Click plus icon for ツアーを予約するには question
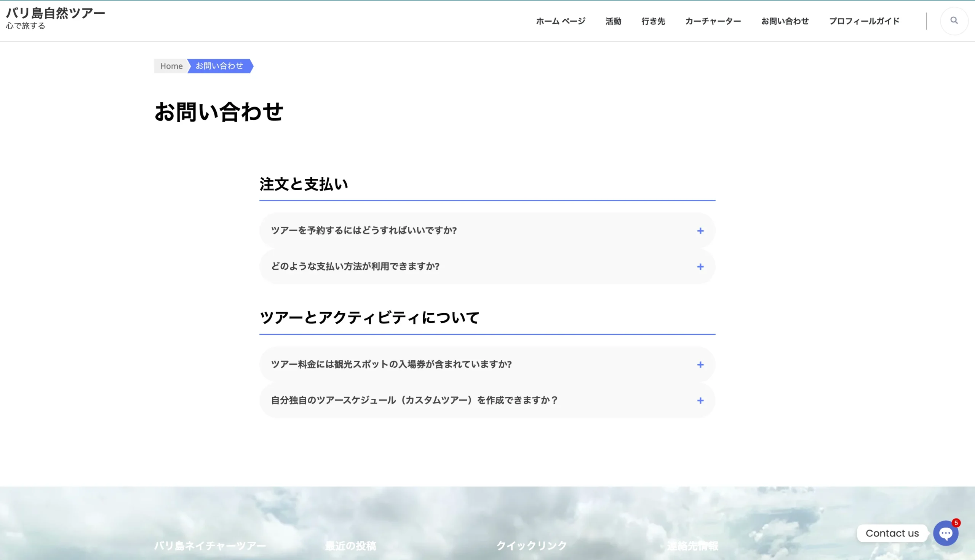The width and height of the screenshot is (975, 560). 700,231
